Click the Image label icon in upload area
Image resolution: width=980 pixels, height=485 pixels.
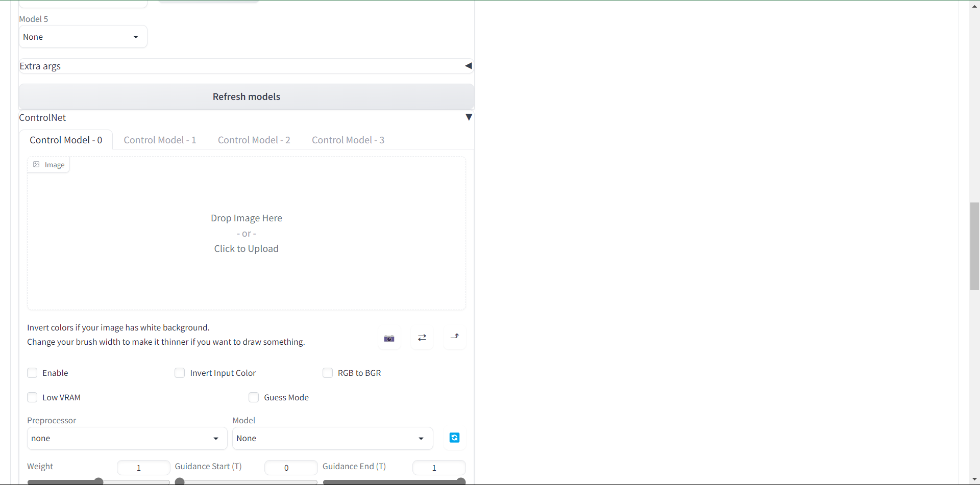click(x=36, y=165)
